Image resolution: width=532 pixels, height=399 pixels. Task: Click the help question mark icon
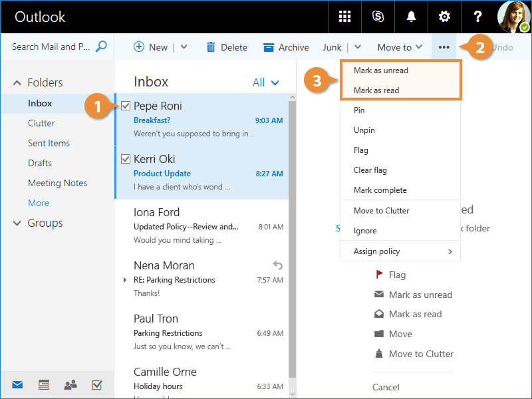(477, 17)
